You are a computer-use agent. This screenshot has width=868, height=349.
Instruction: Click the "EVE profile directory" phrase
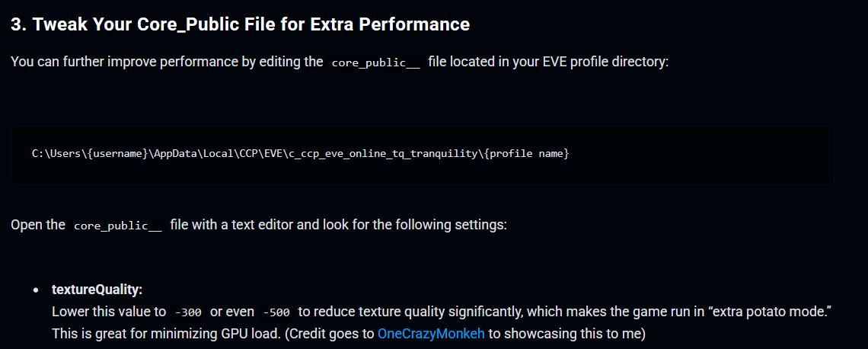click(600, 61)
